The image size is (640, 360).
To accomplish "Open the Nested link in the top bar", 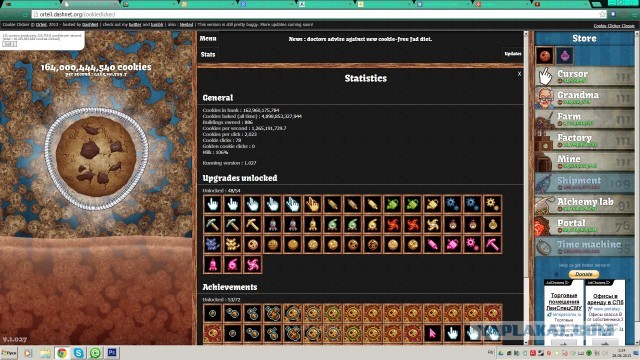I will coord(187,25).
